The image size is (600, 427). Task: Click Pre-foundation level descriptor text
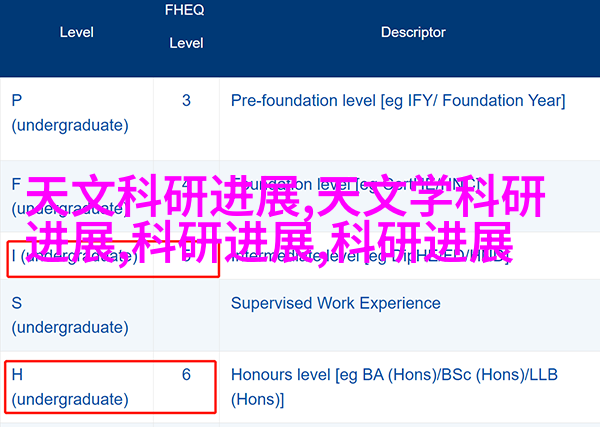point(398,101)
